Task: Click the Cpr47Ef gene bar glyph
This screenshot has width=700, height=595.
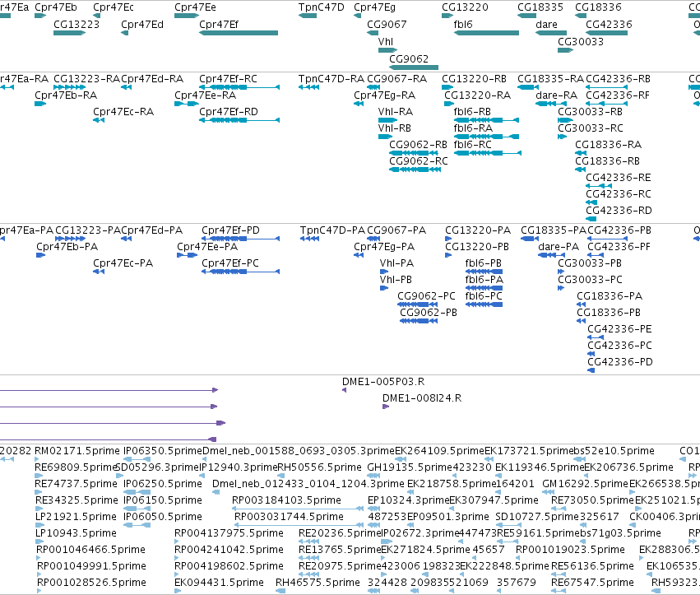Action: [239, 33]
